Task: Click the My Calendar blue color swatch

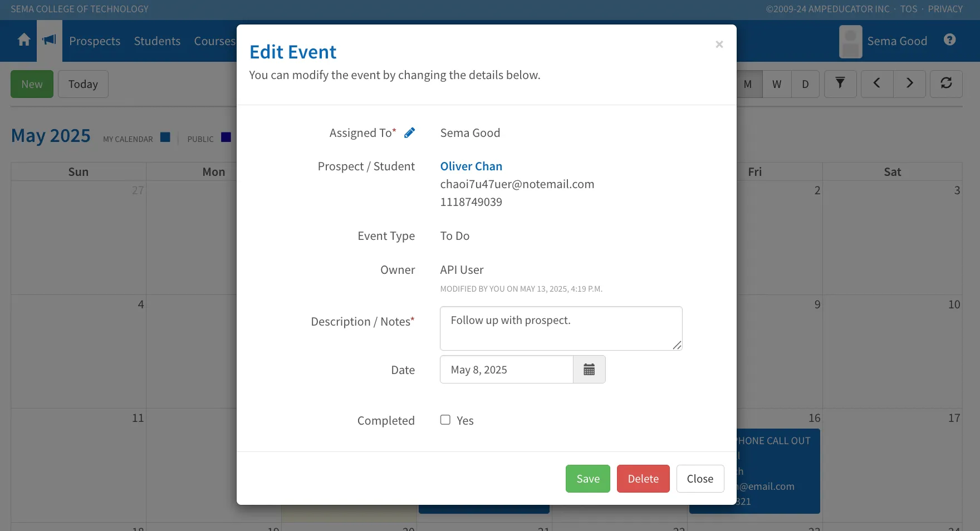Action: [x=165, y=137]
